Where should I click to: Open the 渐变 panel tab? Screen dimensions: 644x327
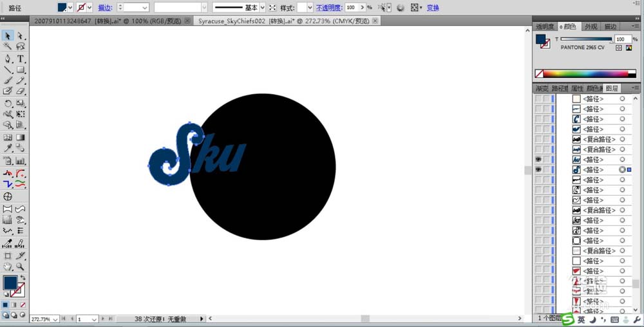pos(542,88)
